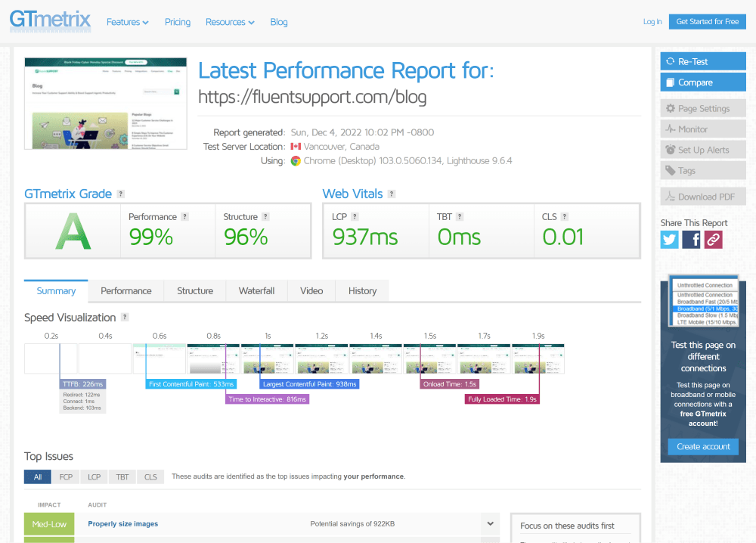Switch to the History tab
The width and height of the screenshot is (756, 543).
363,291
